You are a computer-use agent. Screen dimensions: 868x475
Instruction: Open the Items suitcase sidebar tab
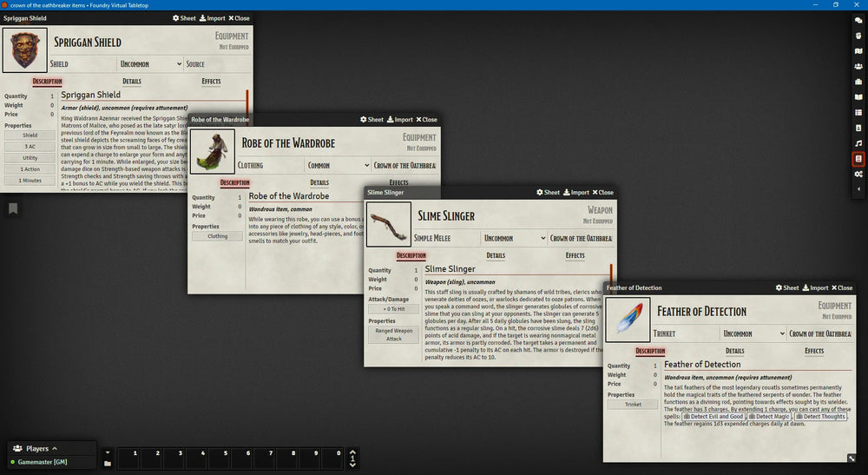tap(858, 82)
